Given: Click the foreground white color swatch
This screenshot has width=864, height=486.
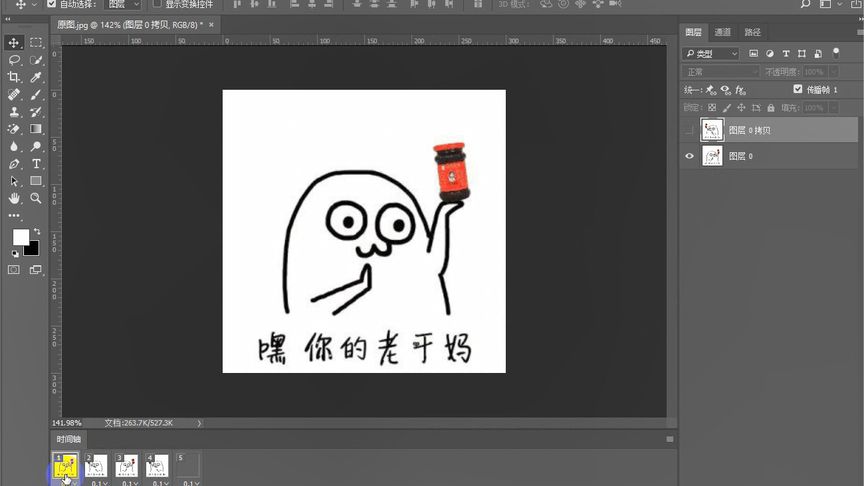Looking at the screenshot, I should [x=21, y=237].
